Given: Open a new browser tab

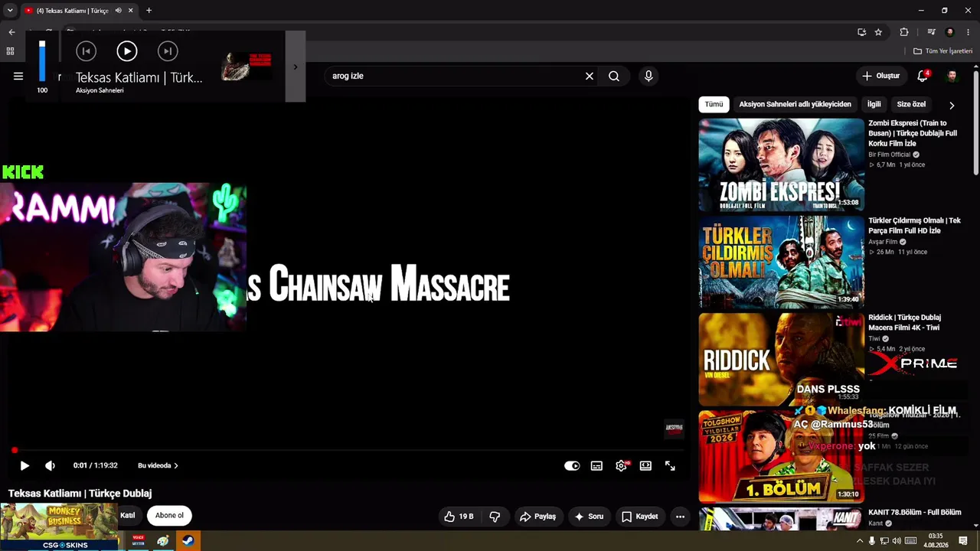Looking at the screenshot, I should (x=149, y=11).
